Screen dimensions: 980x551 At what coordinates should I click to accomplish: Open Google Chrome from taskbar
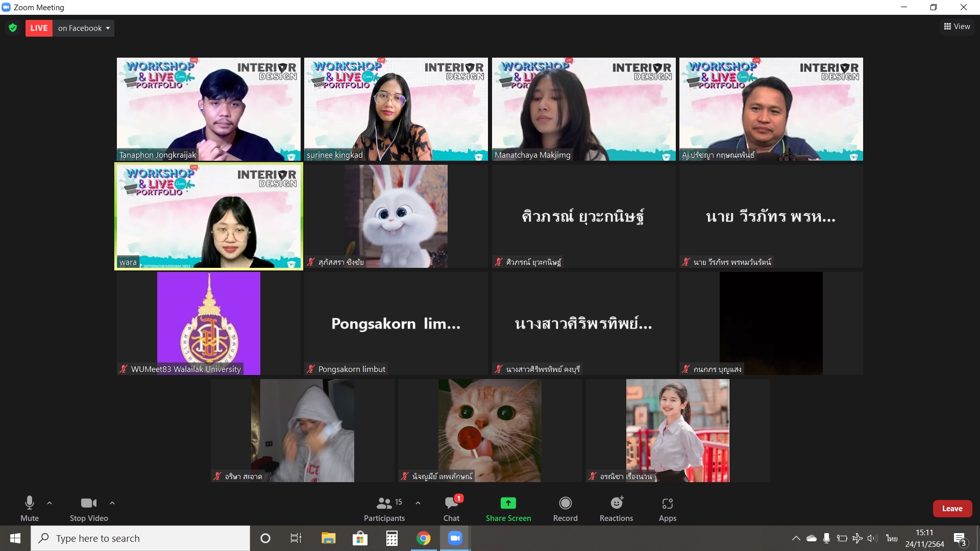(423, 538)
